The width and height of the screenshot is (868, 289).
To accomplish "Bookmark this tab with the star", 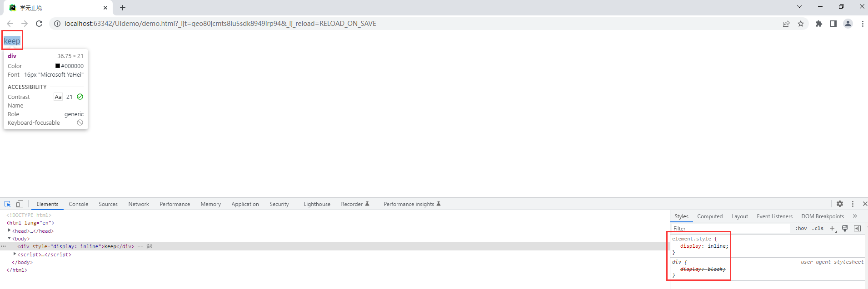I will 801,24.
